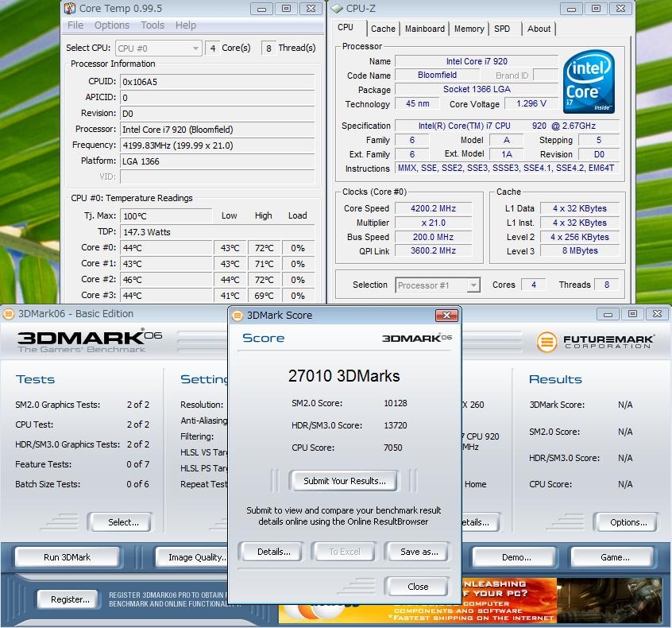
Task: Switch to the Mainboard tab in CPU-Z
Action: click(x=425, y=29)
